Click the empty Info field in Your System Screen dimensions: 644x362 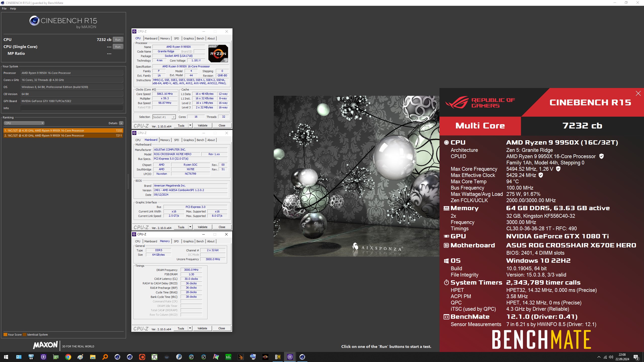coord(72,108)
